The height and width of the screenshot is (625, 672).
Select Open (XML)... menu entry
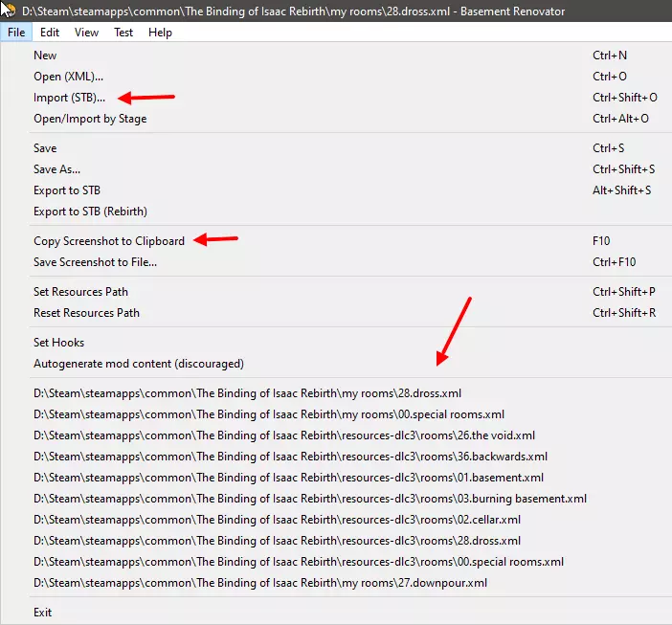(336, 77)
